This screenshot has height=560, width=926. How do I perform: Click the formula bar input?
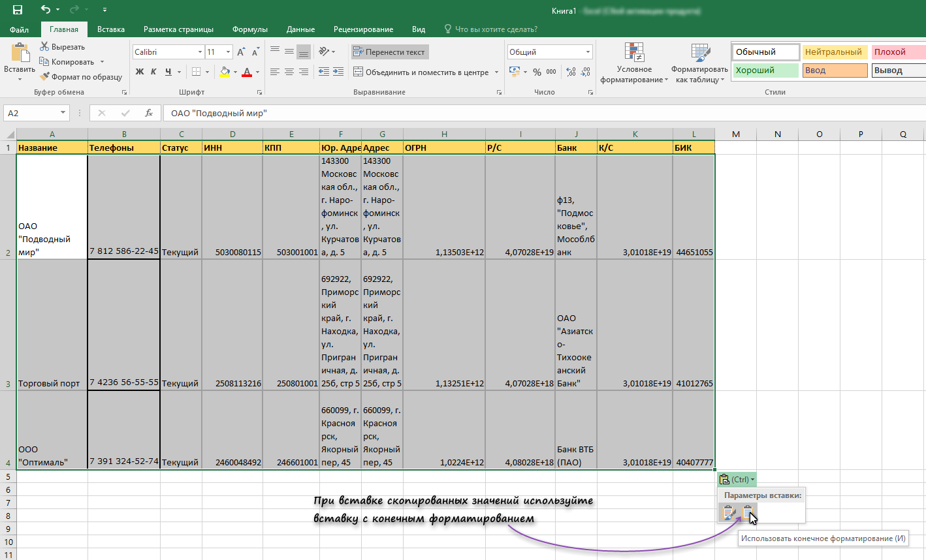[x=545, y=113]
